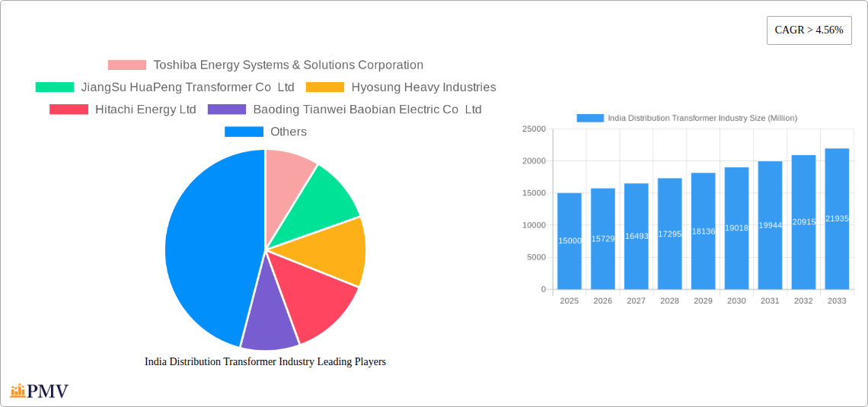Click the 15000 y-axis label

[x=534, y=193]
